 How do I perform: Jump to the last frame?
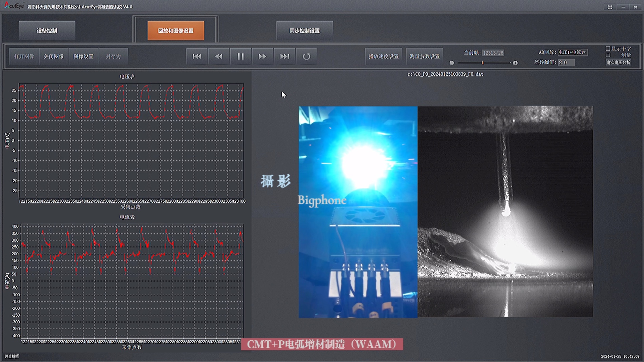coord(285,56)
